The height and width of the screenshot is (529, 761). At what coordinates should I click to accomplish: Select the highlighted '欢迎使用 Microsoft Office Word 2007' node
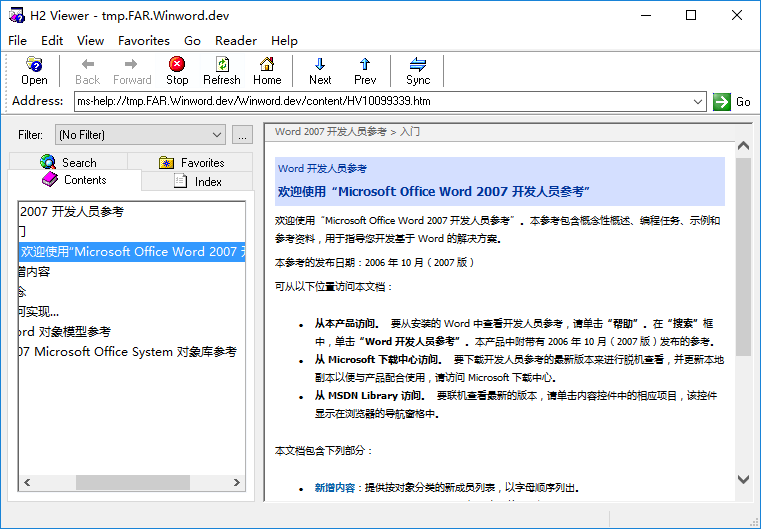[132, 252]
